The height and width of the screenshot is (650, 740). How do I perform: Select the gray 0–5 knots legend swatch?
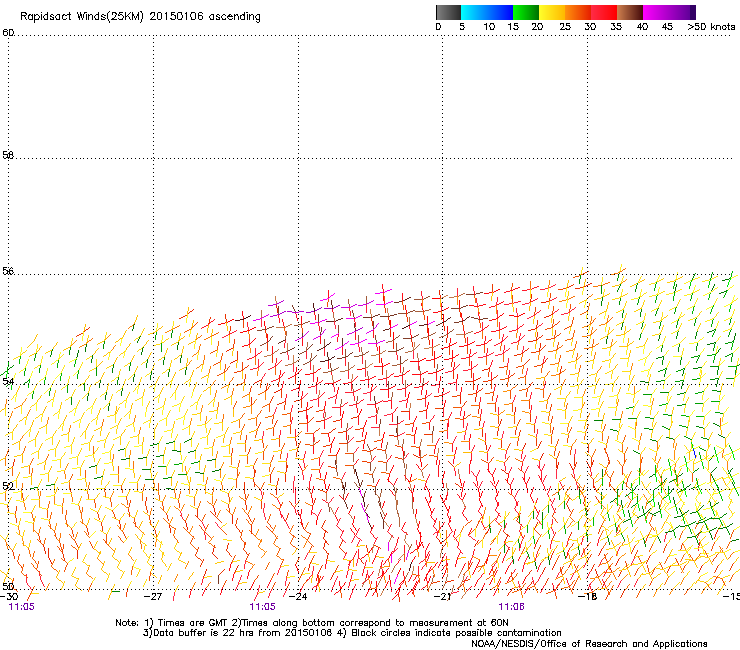click(x=449, y=12)
